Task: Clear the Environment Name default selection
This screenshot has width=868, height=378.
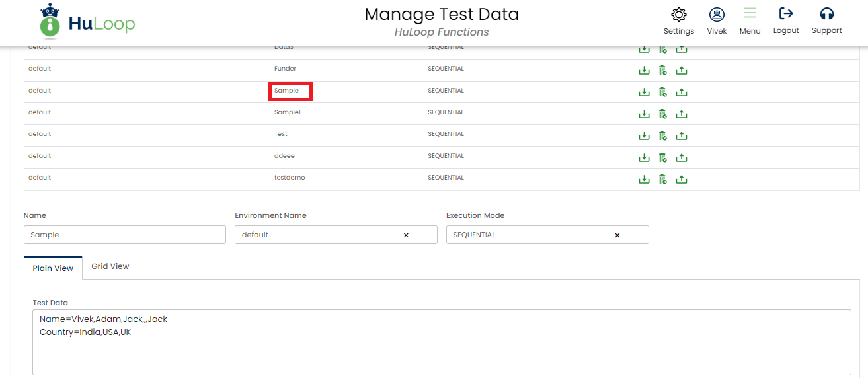Action: pos(406,235)
